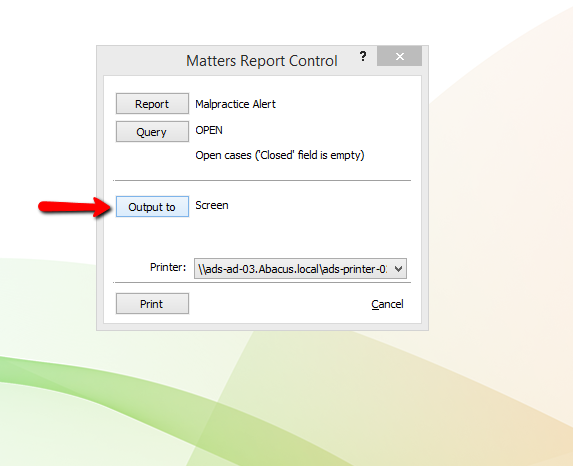Screen dimensions: 573x466
Task: Open the Report selection button
Action: pyautogui.click(x=152, y=104)
